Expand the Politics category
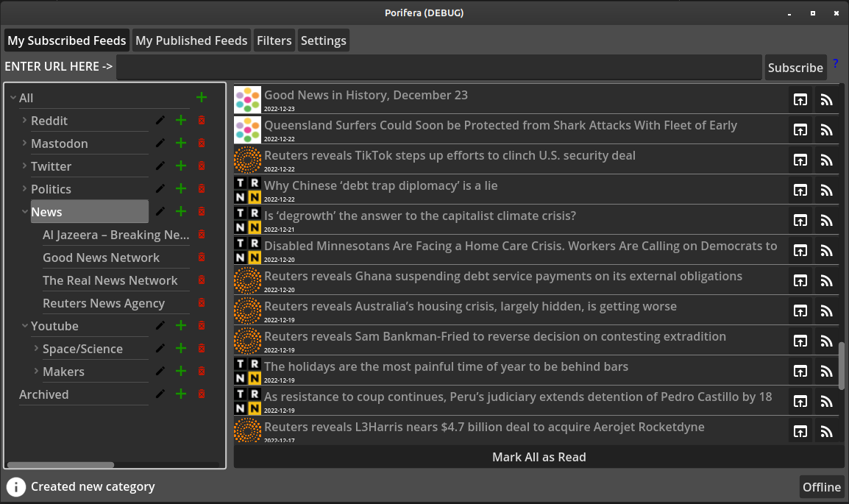 pos(24,188)
